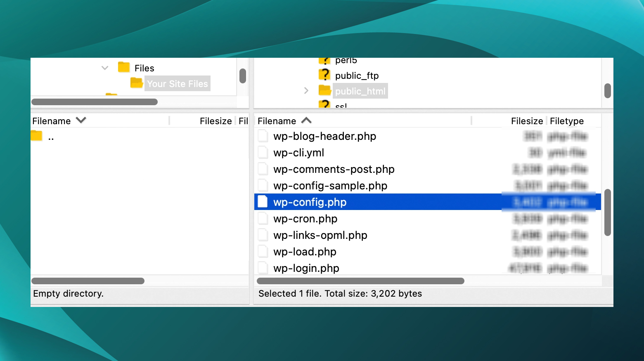Screen dimensions: 644x361
Task: Click the file icon beside wp-login.php
Action: 263,267
